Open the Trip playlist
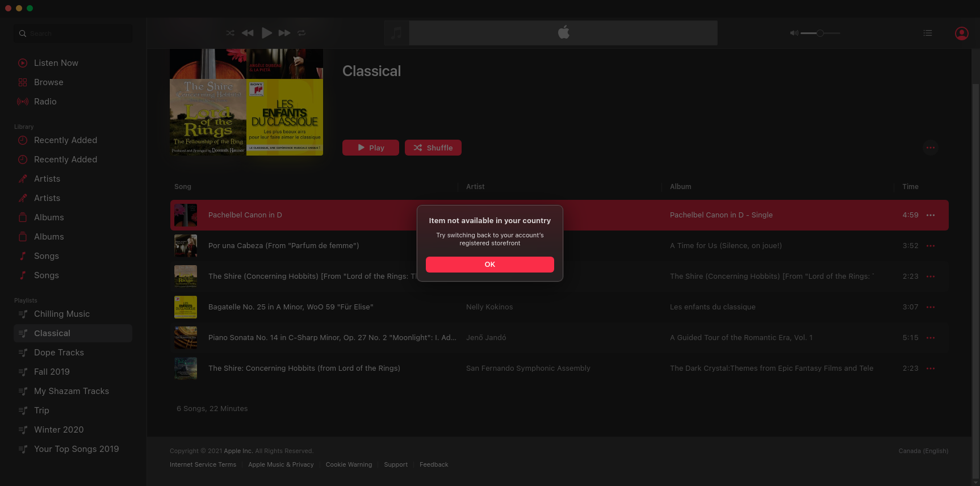The height and width of the screenshot is (486, 980). (x=41, y=410)
